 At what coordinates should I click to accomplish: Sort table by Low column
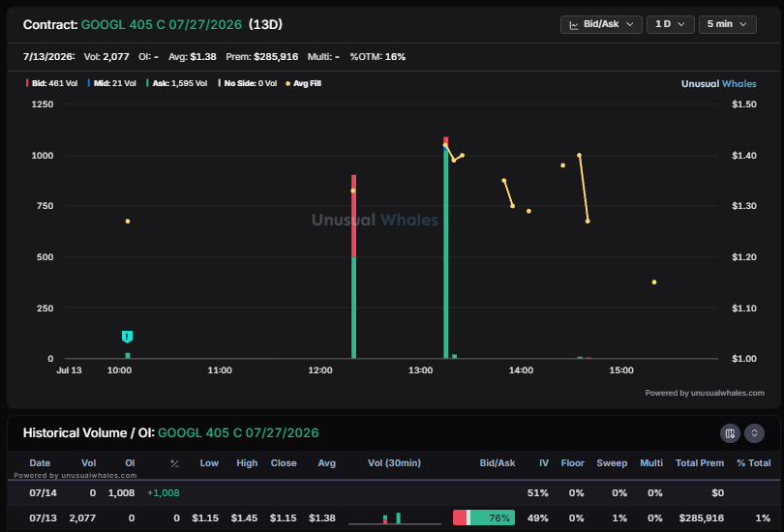coord(209,463)
